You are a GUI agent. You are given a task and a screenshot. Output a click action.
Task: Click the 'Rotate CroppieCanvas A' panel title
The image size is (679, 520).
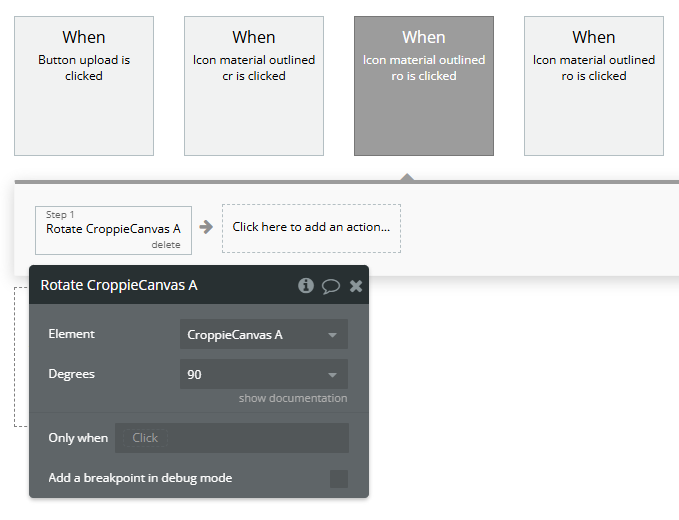tap(119, 286)
